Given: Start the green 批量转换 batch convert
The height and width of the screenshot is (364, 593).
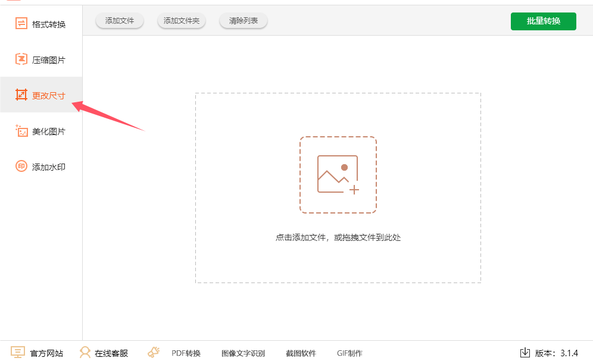Looking at the screenshot, I should click(543, 21).
